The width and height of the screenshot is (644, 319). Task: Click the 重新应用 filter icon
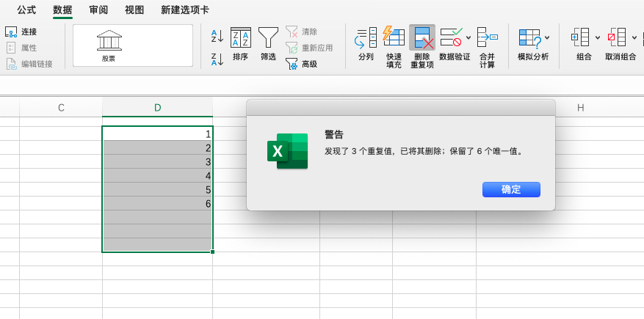[292, 48]
